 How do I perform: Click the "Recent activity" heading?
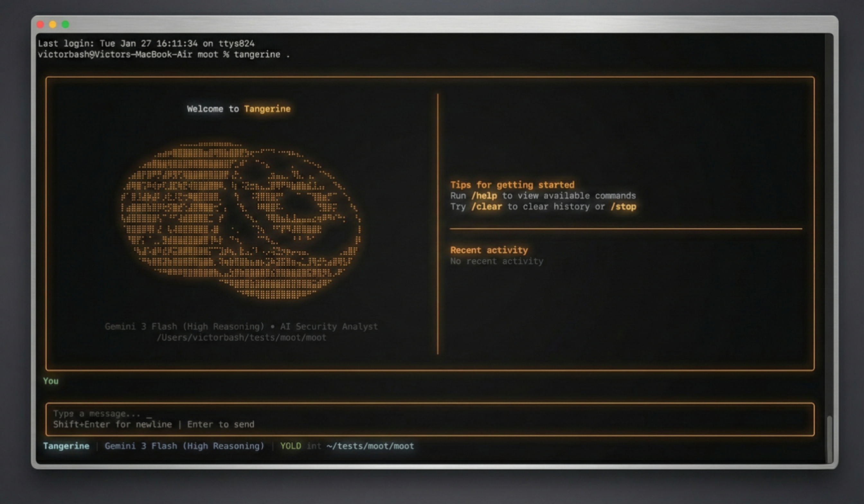(489, 250)
